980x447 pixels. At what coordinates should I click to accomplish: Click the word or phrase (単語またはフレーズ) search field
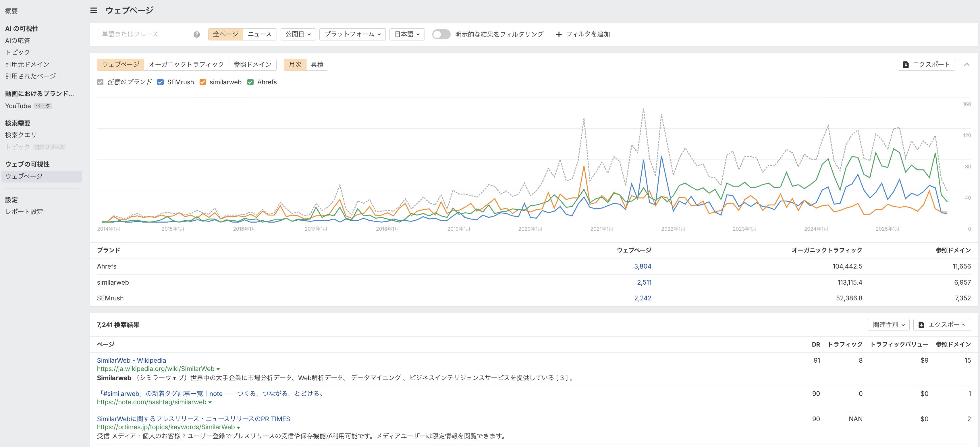point(143,34)
